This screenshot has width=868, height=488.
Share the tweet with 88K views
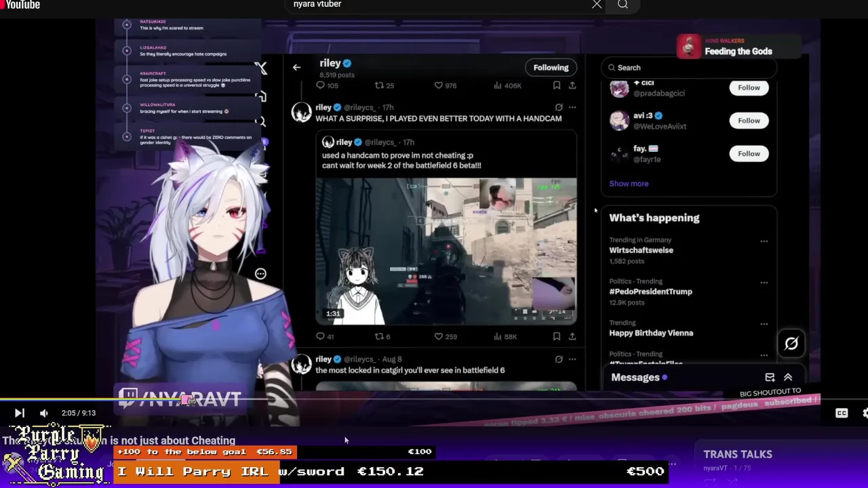click(x=572, y=336)
